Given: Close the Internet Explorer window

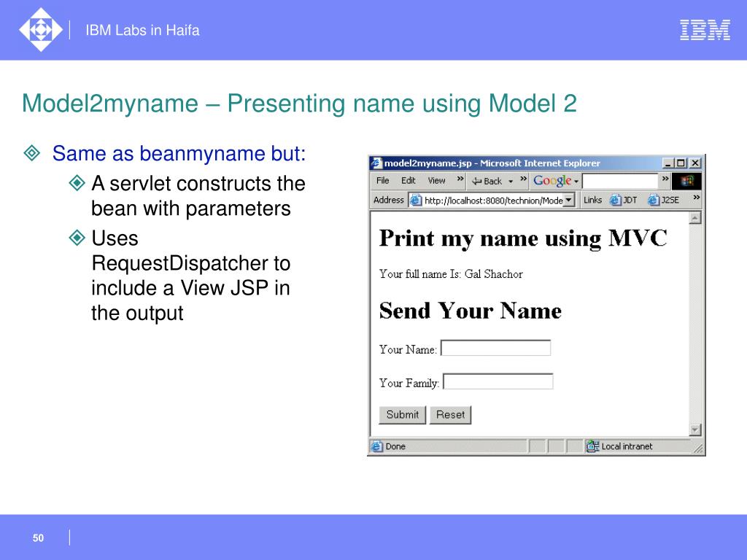Looking at the screenshot, I should tap(695, 163).
